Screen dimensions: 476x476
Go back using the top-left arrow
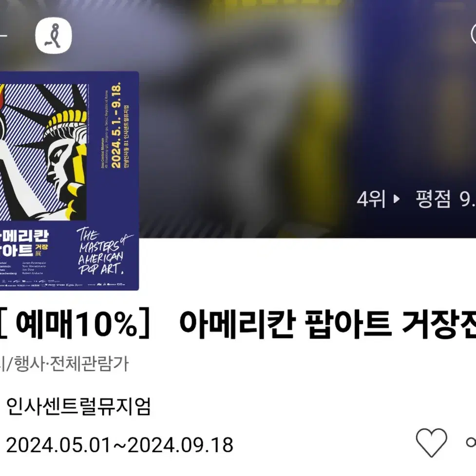tap(3, 36)
